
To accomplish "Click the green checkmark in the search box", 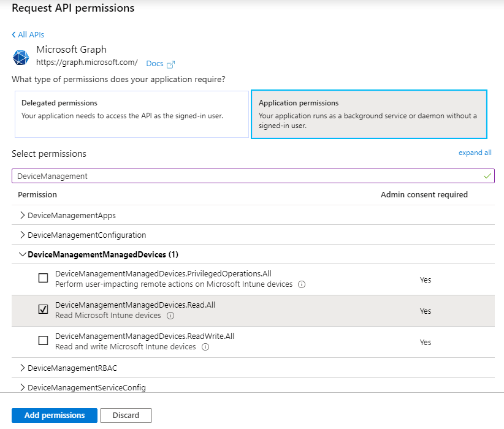I will pyautogui.click(x=487, y=176).
